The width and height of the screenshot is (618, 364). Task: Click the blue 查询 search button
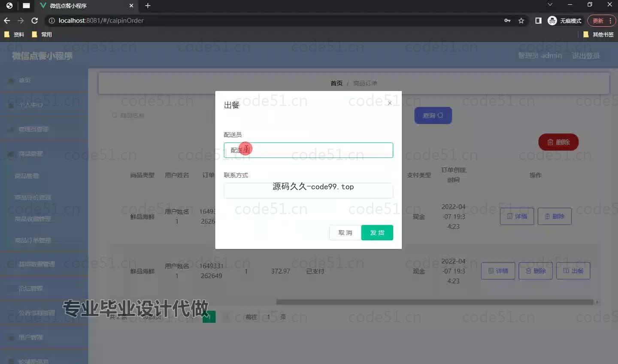tap(433, 115)
